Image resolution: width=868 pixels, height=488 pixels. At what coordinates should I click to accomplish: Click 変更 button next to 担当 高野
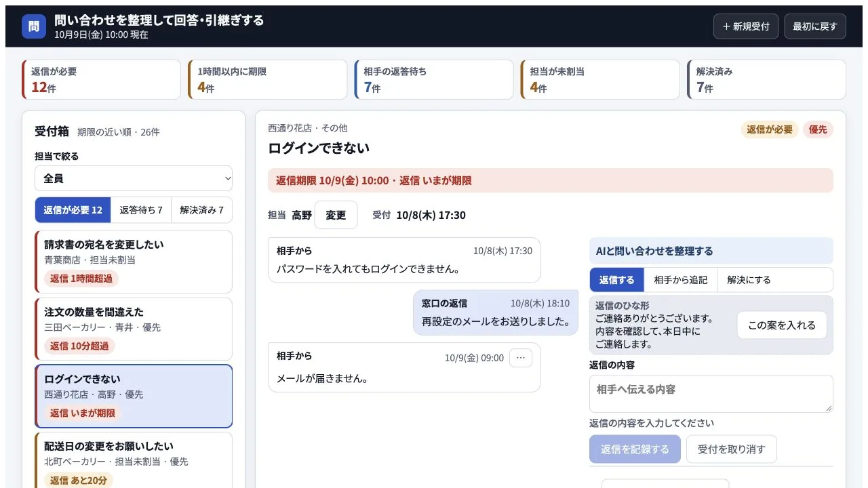tap(336, 215)
